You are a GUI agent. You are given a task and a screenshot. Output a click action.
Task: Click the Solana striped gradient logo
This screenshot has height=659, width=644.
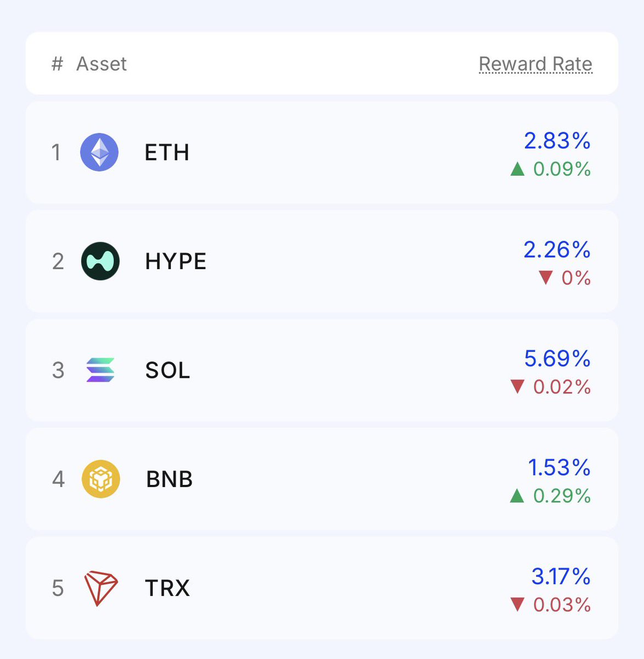[100, 370]
